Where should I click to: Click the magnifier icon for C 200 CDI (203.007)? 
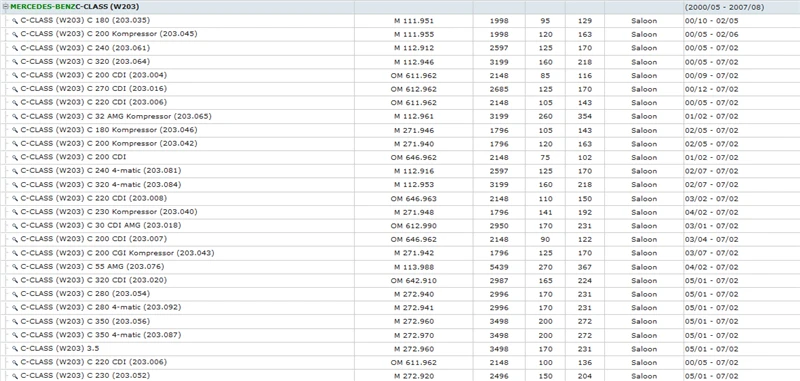click(x=15, y=239)
